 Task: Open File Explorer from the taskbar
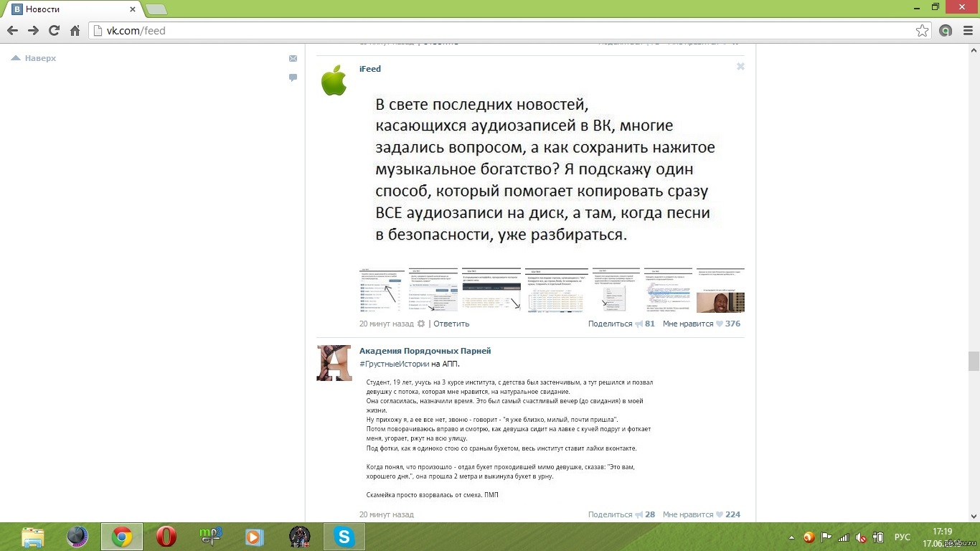[33, 537]
